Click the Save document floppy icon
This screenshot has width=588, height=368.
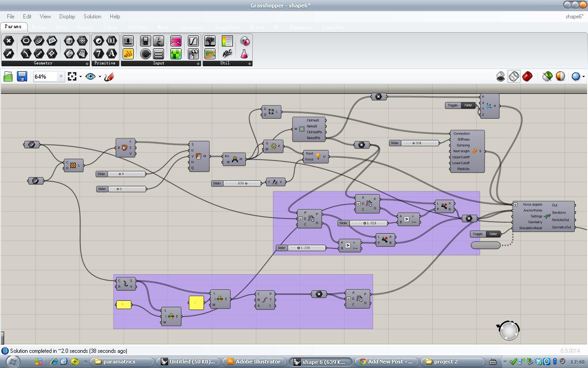(22, 76)
